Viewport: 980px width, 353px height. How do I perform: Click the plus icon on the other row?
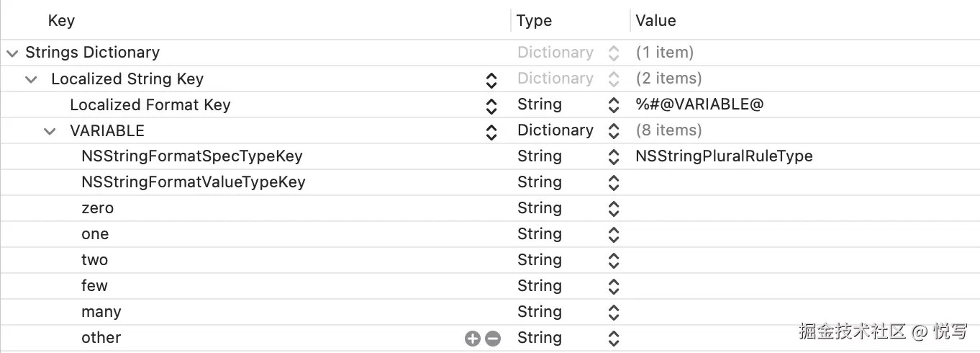click(x=473, y=338)
